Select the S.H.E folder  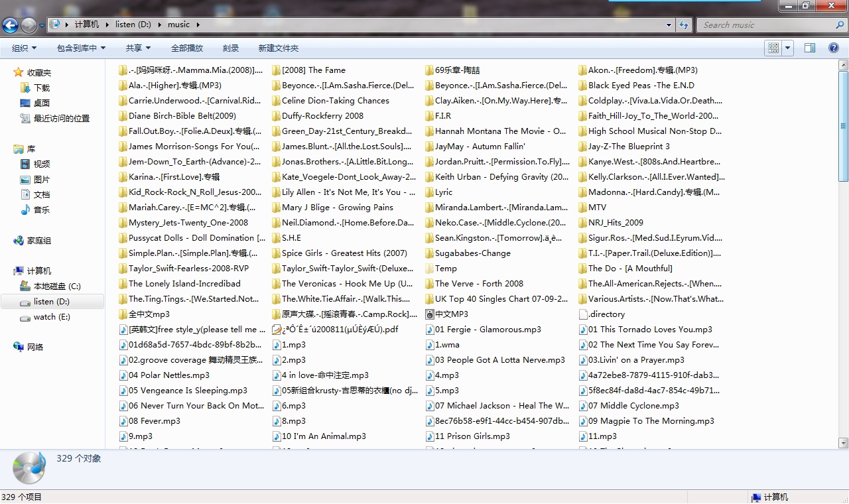click(x=287, y=237)
